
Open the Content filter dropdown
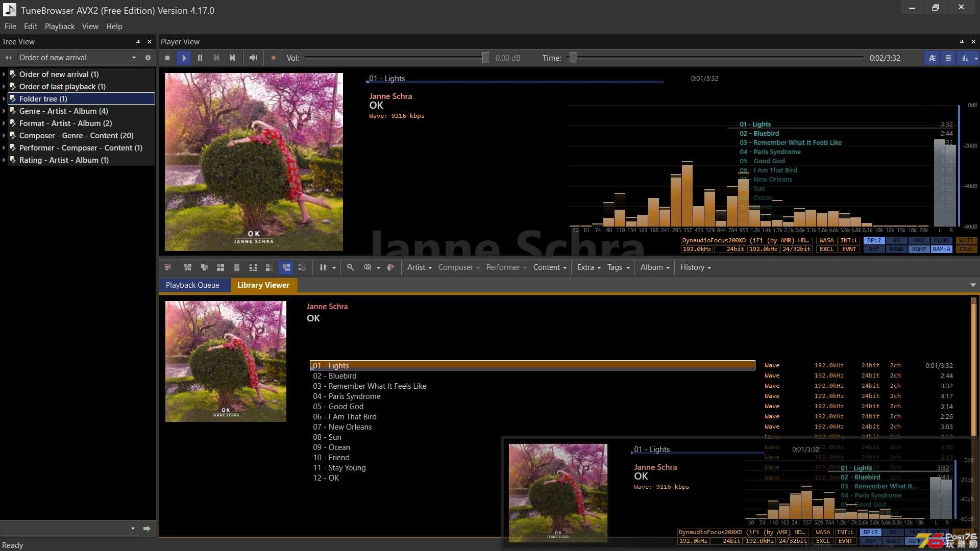[x=550, y=267]
